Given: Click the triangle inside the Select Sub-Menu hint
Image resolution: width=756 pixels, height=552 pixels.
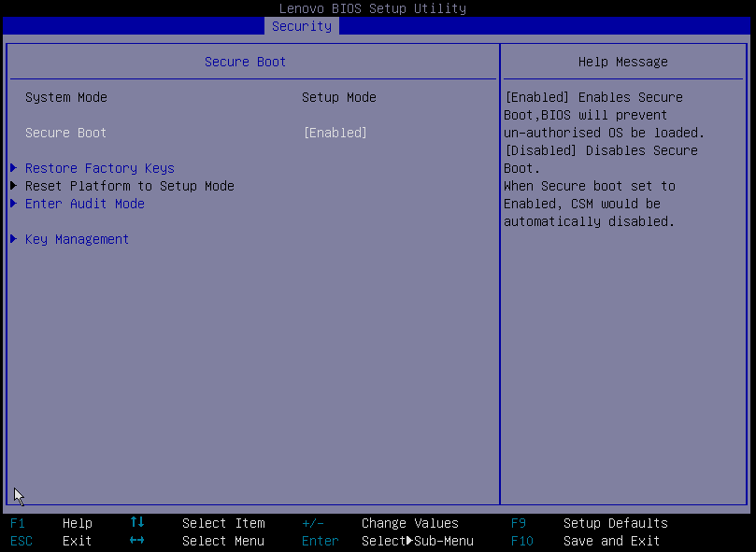Looking at the screenshot, I should point(409,541).
